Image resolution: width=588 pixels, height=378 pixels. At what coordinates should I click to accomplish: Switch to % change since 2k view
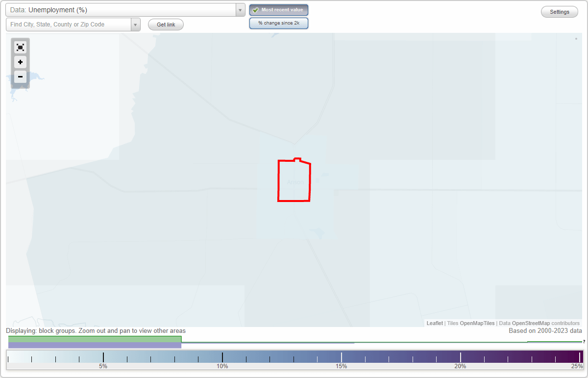278,23
